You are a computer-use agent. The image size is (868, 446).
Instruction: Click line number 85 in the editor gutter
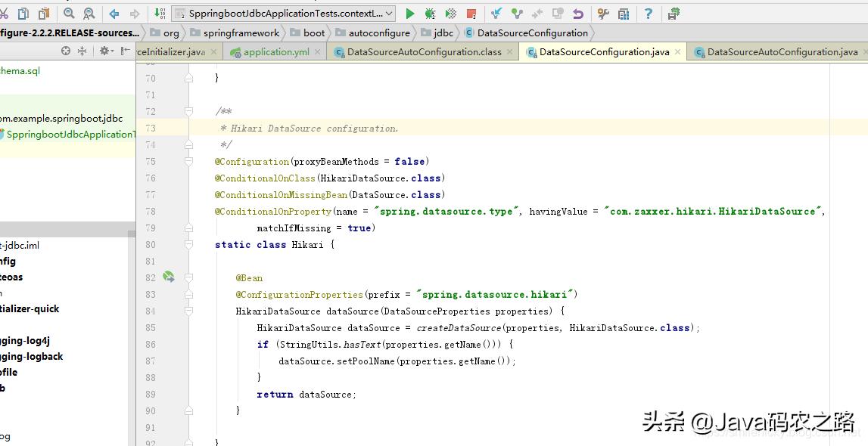click(x=149, y=327)
